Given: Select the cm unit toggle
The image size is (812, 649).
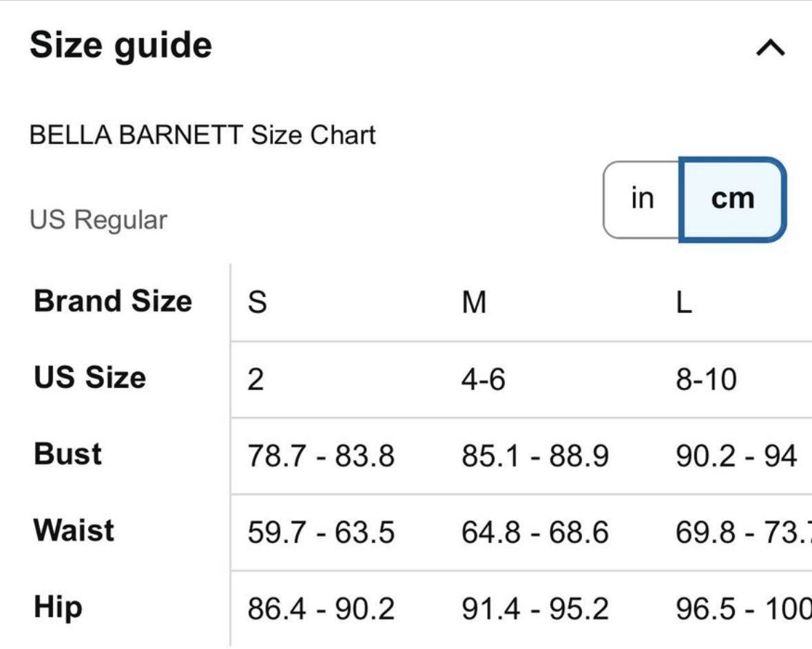Looking at the screenshot, I should 732,199.
